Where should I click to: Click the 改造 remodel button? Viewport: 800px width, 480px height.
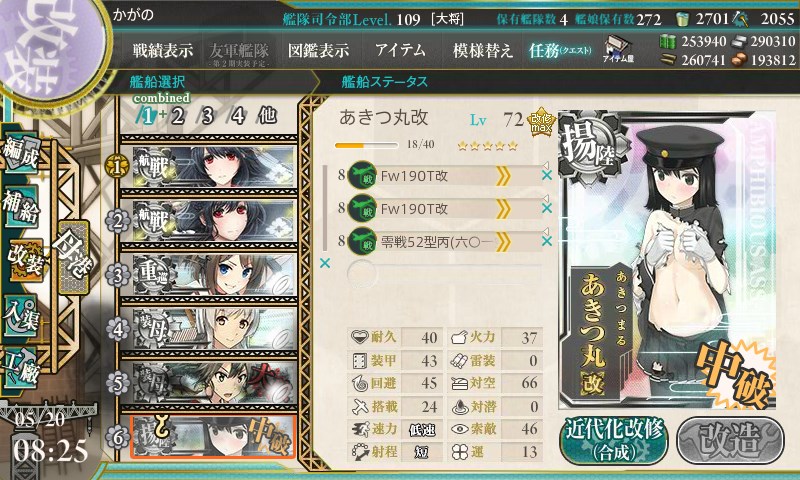coord(730,440)
